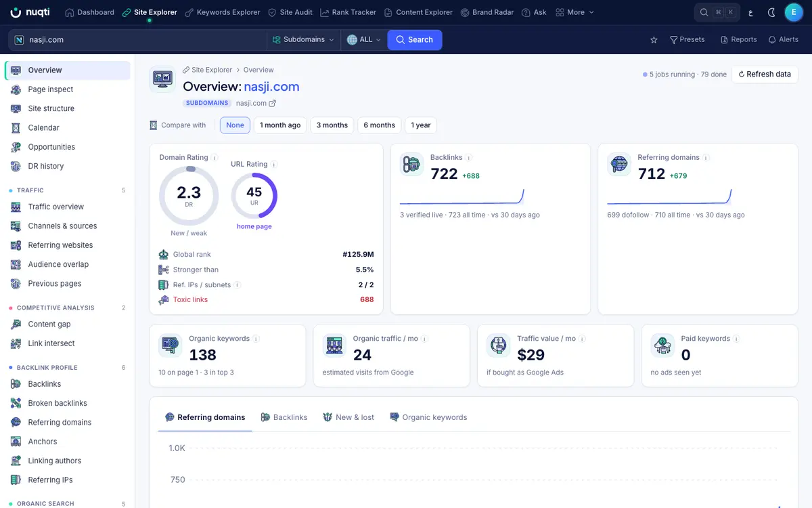Image resolution: width=812 pixels, height=508 pixels.
Task: Show Referring domains card info tooltip
Action: click(x=706, y=158)
